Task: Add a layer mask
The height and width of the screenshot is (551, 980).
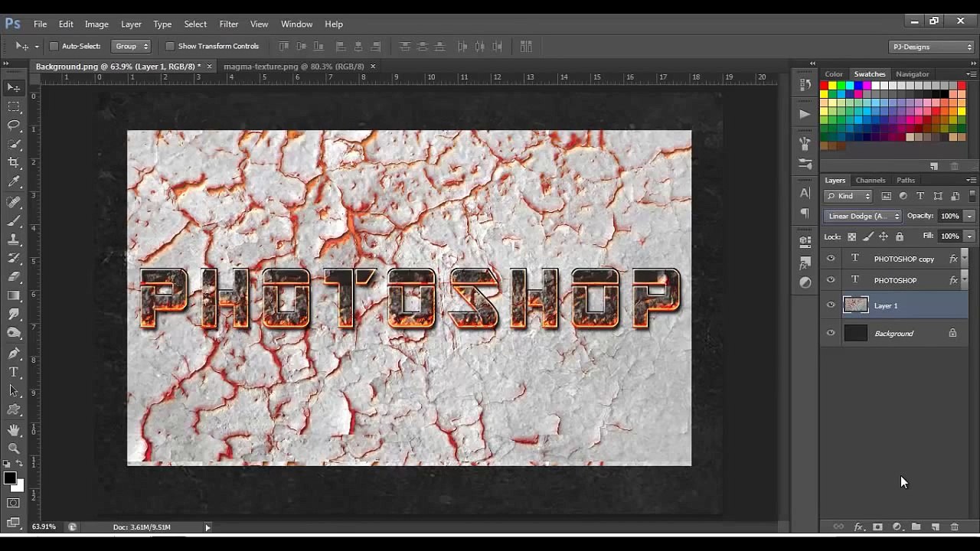Action: pyautogui.click(x=877, y=527)
